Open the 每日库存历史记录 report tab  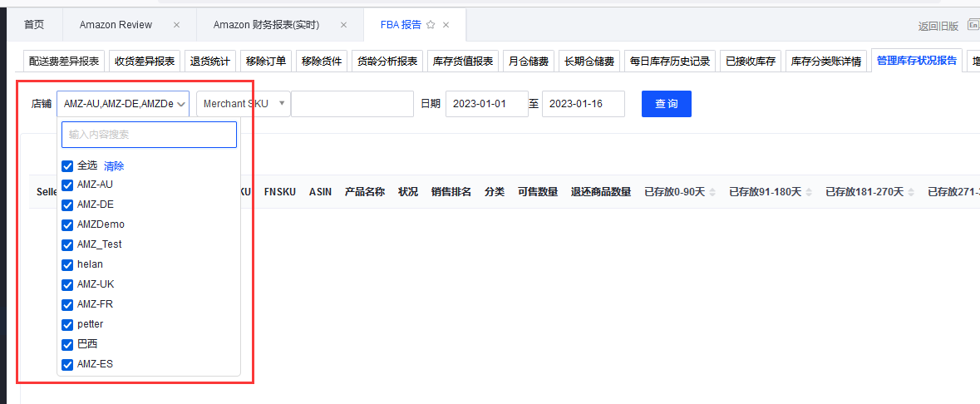click(x=670, y=62)
